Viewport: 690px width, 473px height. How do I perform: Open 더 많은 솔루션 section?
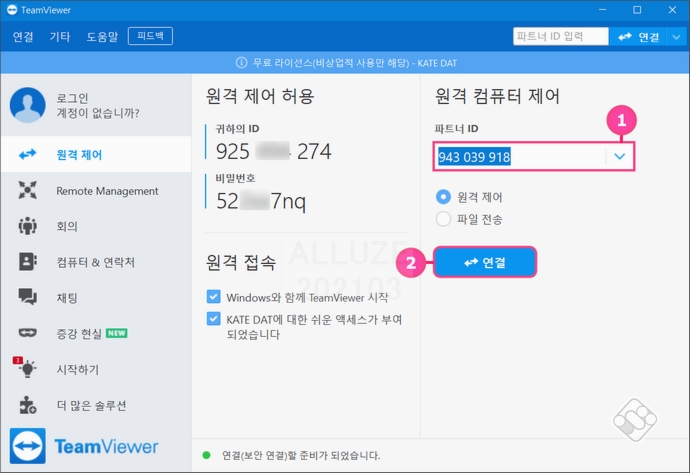pos(96,405)
